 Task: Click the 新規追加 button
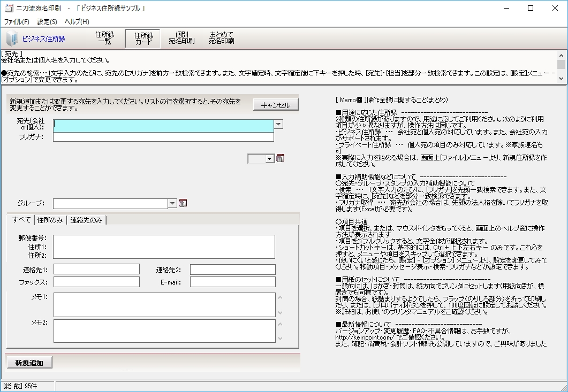coord(29,362)
